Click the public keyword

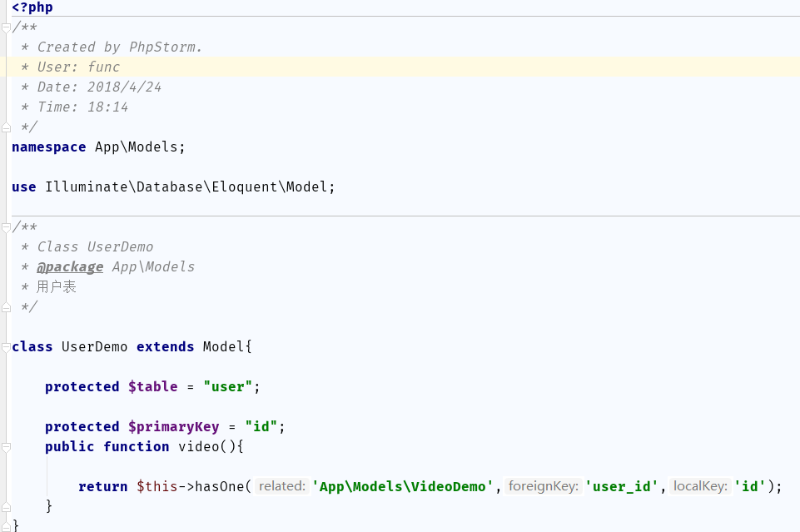click(x=70, y=447)
